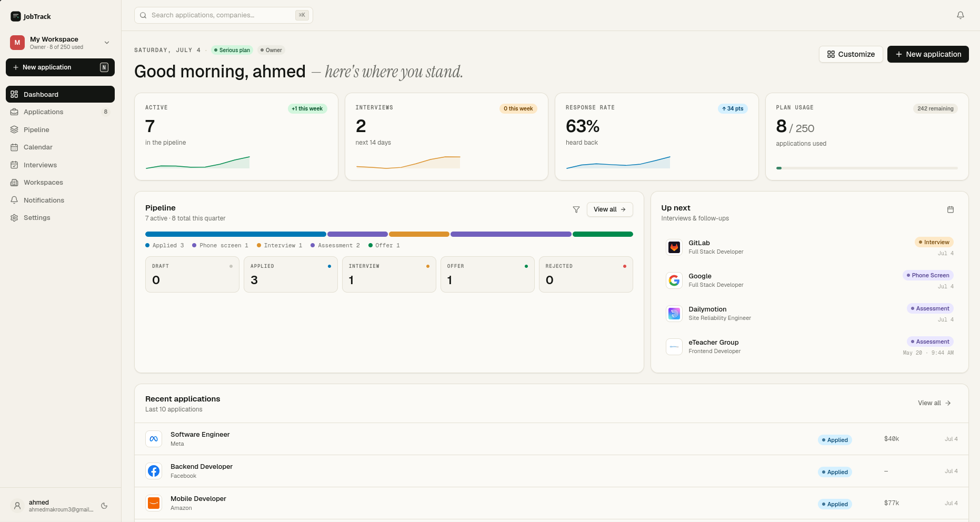
Task: Click GitLab Interview status tag
Action: (934, 242)
